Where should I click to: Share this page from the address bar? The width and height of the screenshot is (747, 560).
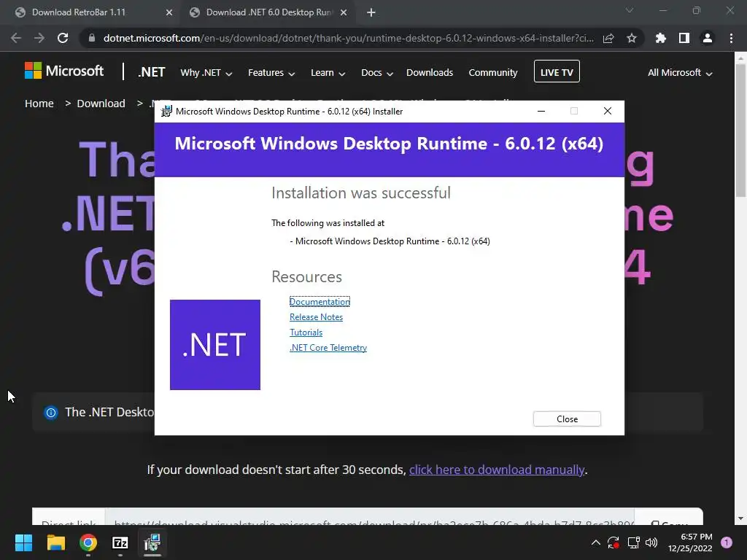(x=608, y=38)
